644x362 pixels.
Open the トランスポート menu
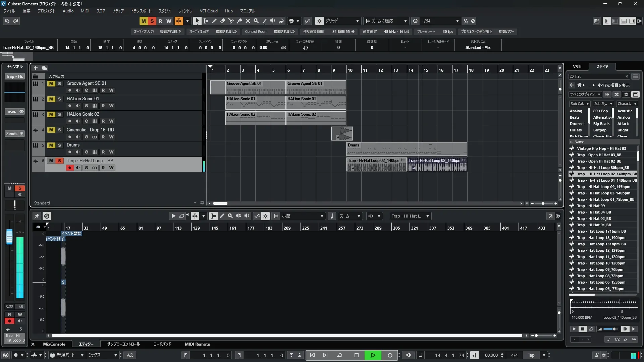pos(141,11)
